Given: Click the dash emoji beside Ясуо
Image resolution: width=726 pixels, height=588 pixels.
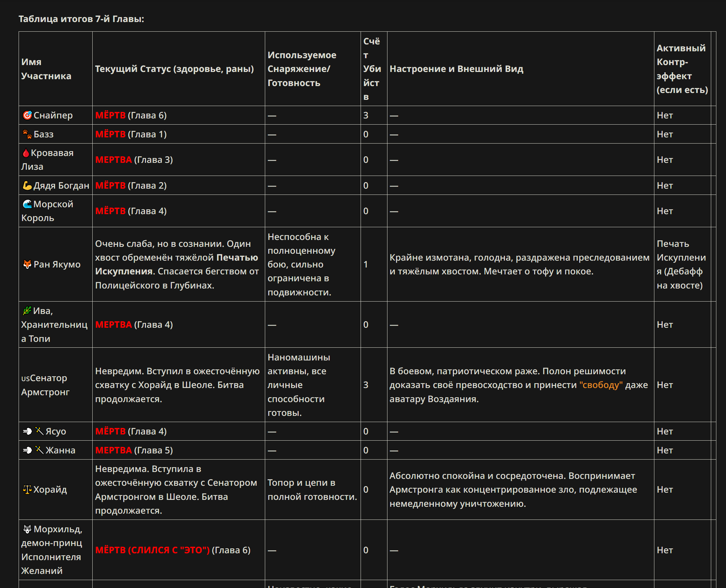Looking at the screenshot, I should 27,431.
